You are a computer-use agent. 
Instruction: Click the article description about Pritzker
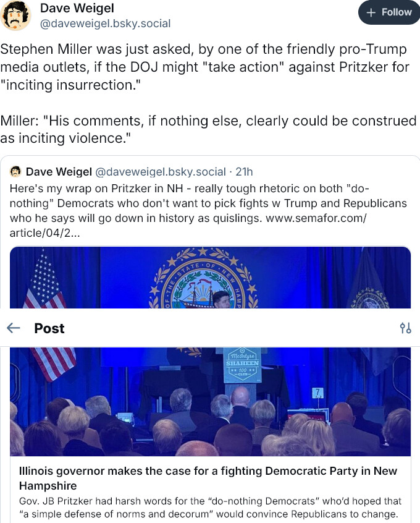[x=211, y=508]
